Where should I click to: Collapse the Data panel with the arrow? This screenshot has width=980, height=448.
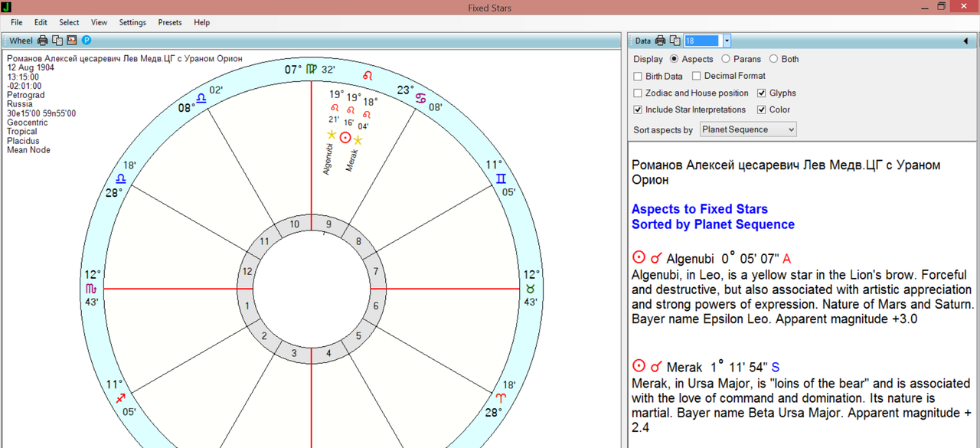(x=966, y=41)
